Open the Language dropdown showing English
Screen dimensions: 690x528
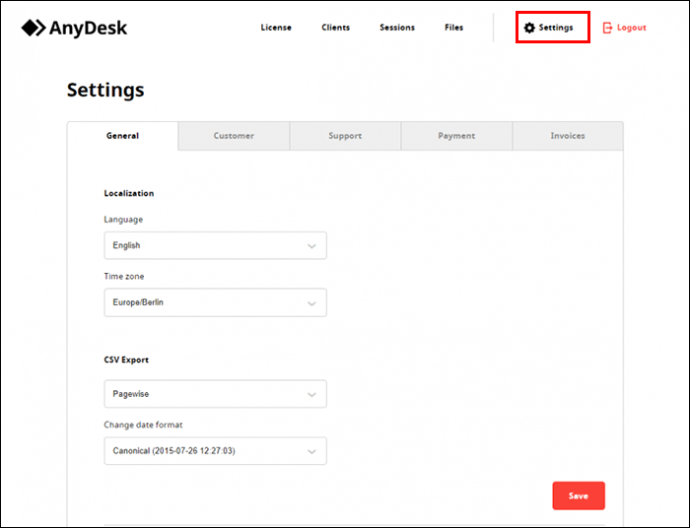tap(215, 246)
